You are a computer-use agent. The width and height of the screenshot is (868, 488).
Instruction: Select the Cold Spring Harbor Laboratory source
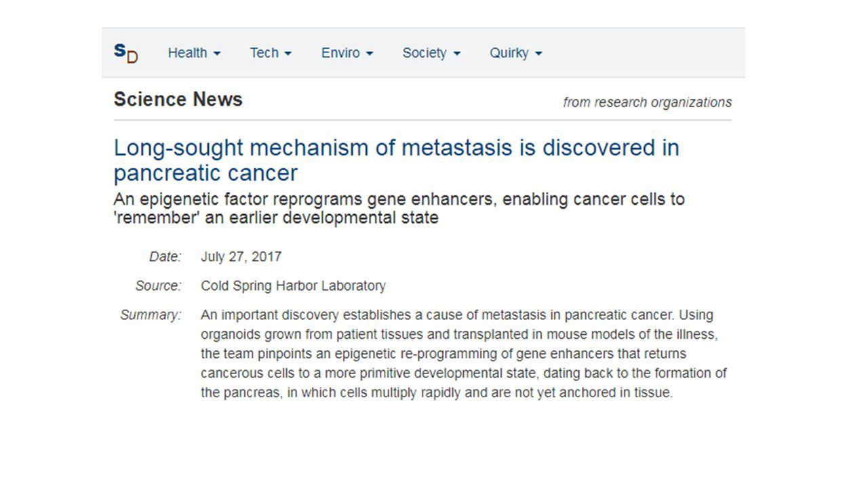tap(293, 286)
